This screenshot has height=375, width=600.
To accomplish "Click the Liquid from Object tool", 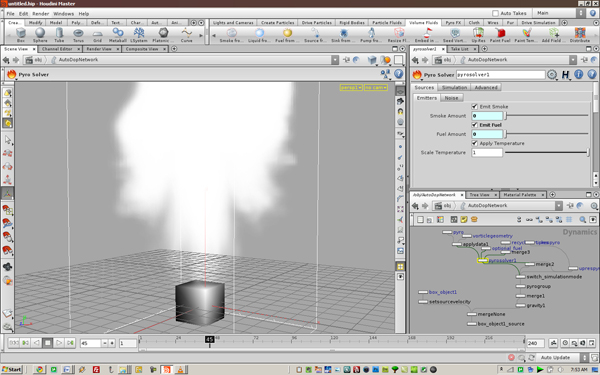I will (x=259, y=35).
